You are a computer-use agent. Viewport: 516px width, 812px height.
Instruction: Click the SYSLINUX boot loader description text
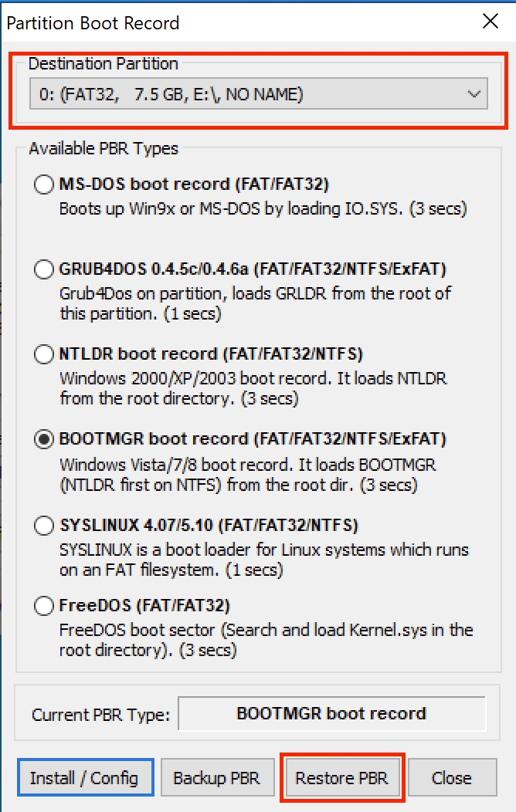pyautogui.click(x=263, y=560)
